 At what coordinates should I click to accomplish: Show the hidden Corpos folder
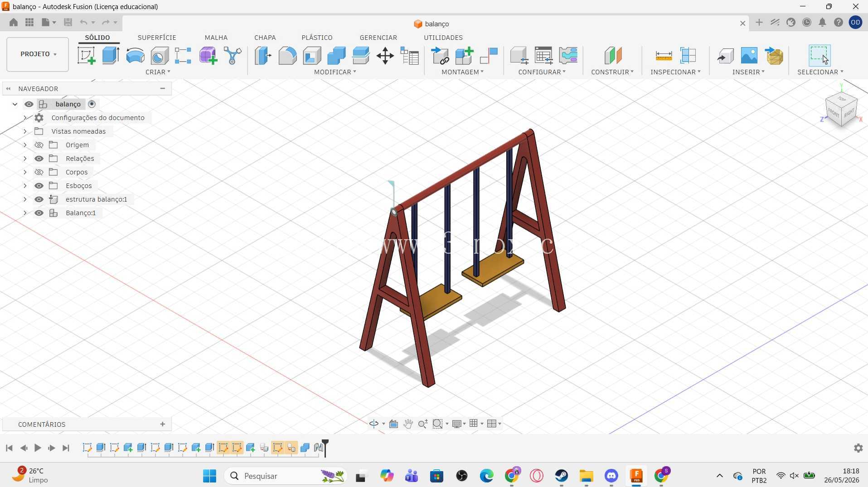tap(39, 172)
